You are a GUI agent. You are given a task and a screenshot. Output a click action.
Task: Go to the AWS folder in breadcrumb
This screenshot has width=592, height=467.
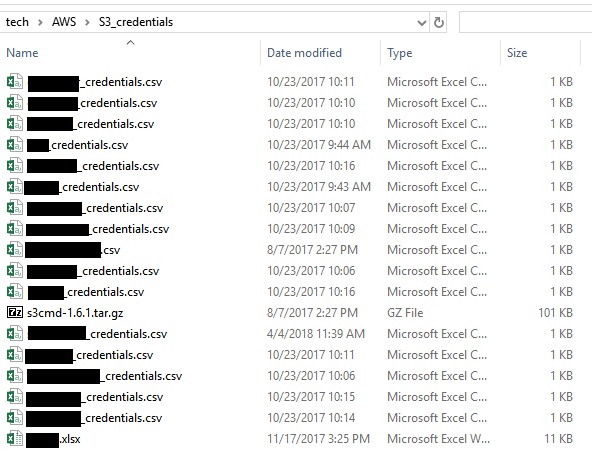coord(64,22)
